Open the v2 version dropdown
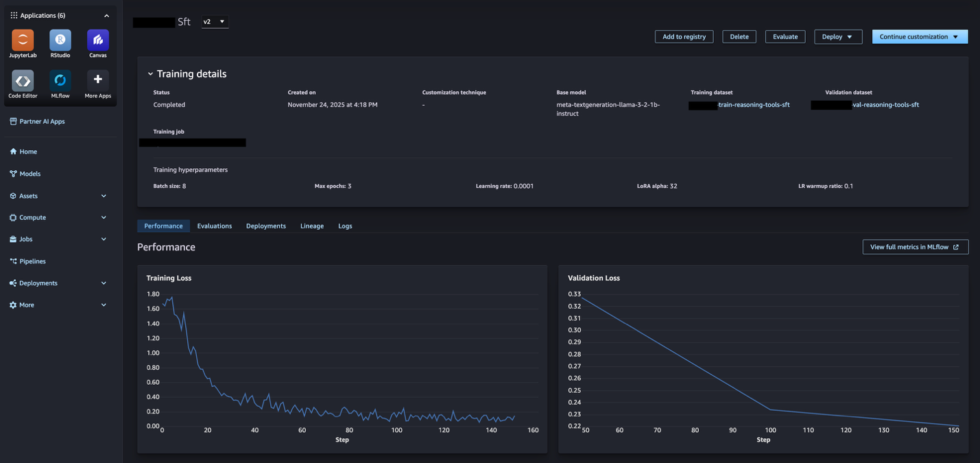Viewport: 980px width, 463px height. (215, 22)
